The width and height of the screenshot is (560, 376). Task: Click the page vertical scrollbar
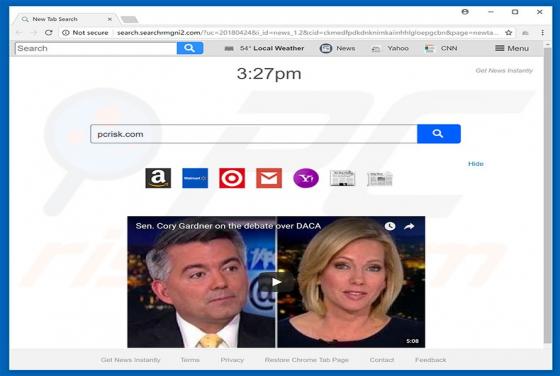(548, 195)
